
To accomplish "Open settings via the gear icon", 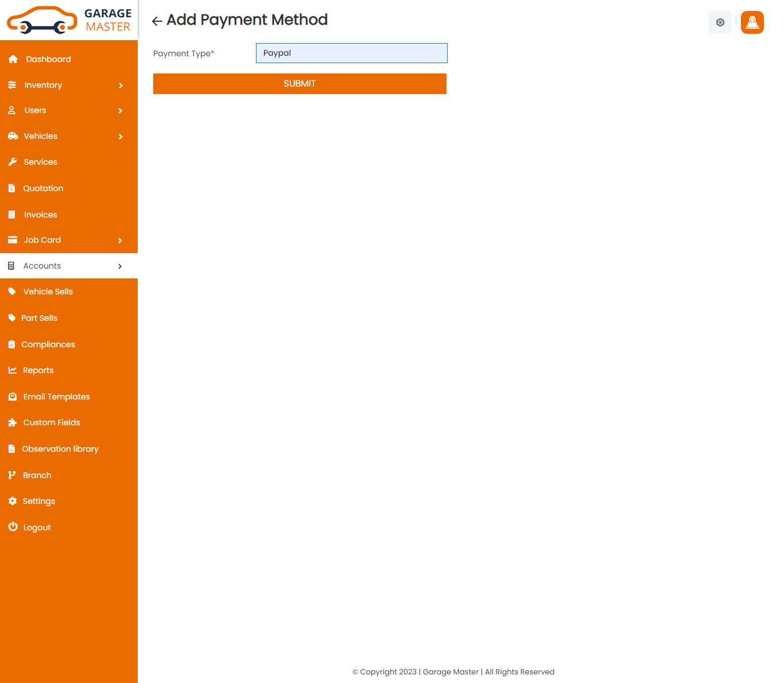I will tap(720, 22).
